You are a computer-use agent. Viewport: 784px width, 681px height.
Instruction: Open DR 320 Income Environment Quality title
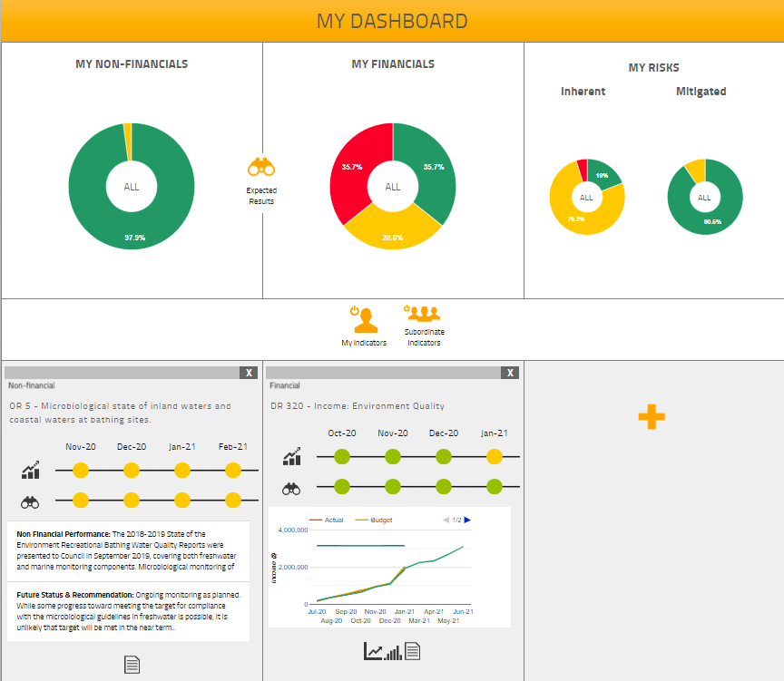(x=358, y=405)
